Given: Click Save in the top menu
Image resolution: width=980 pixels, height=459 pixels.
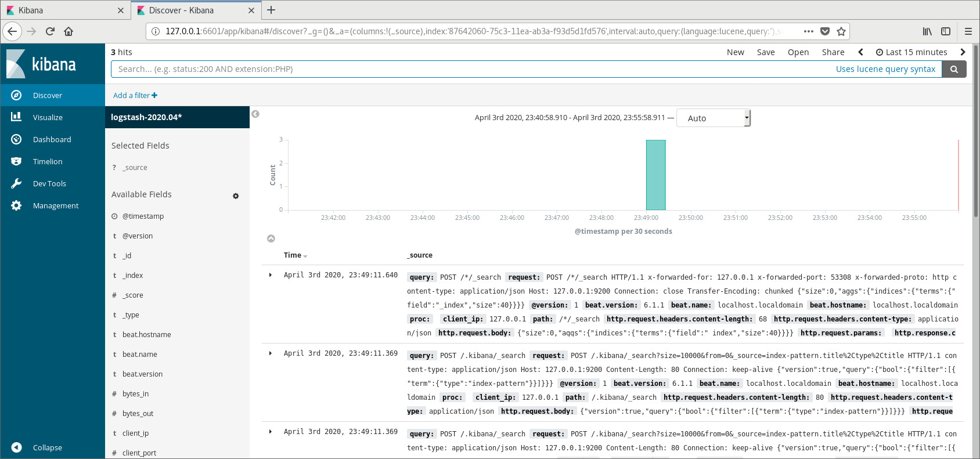Looking at the screenshot, I should [x=766, y=52].
